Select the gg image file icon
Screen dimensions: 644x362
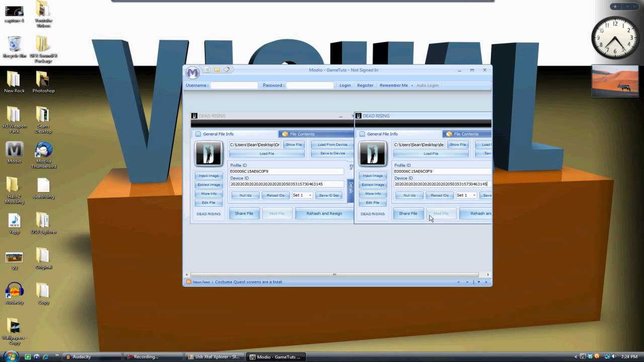(14, 260)
